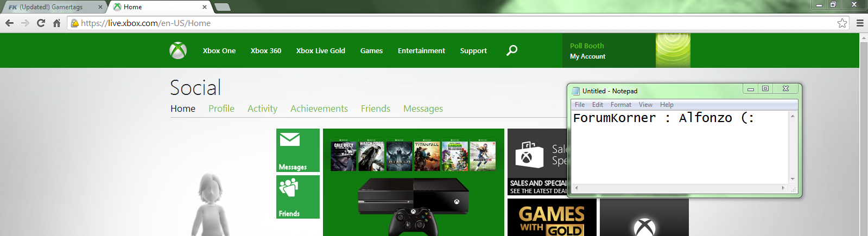Image resolution: width=868 pixels, height=236 pixels.
Task: Click the Xbox logo in green navbar
Action: pos(178,50)
